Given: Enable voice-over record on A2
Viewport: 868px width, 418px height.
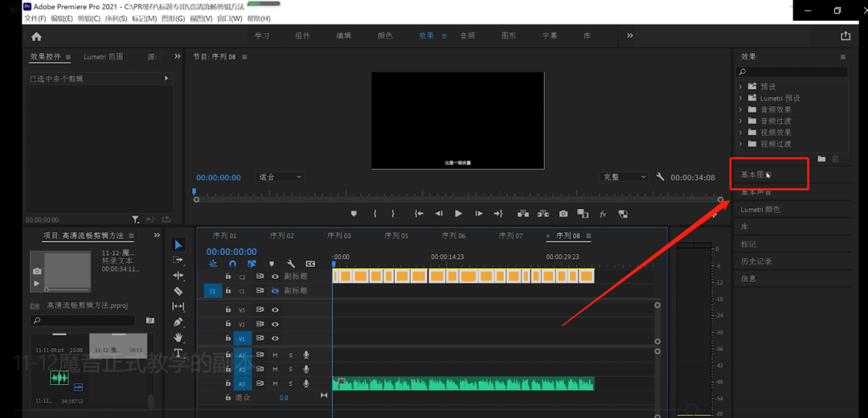Looking at the screenshot, I should click(x=305, y=369).
